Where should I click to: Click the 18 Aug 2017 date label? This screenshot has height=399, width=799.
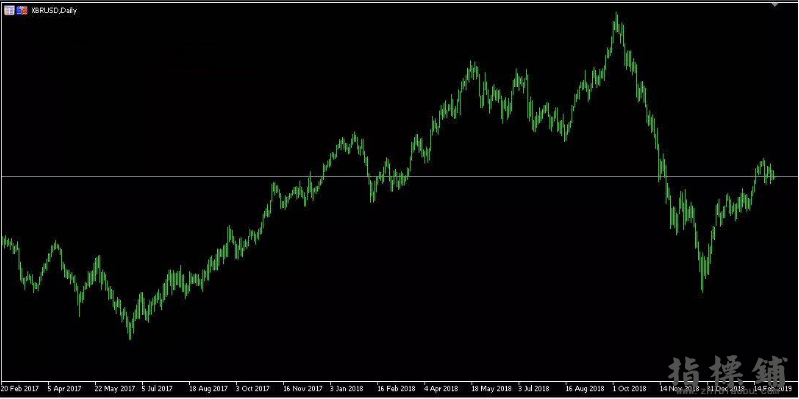tap(208, 388)
